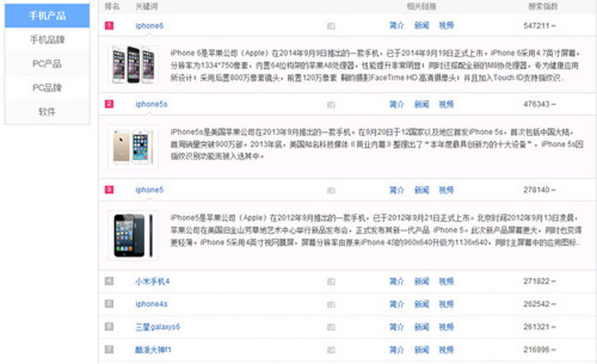Image resolution: width=597 pixels, height=364 pixels.
Task: Click the trend icon in 三星galaxys6 row
Action: [x=331, y=327]
